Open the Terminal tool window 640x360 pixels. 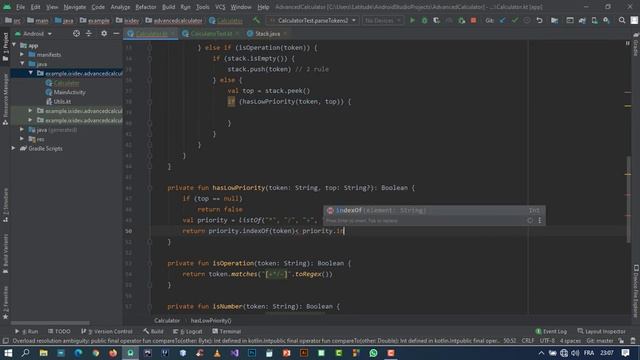tap(227, 331)
